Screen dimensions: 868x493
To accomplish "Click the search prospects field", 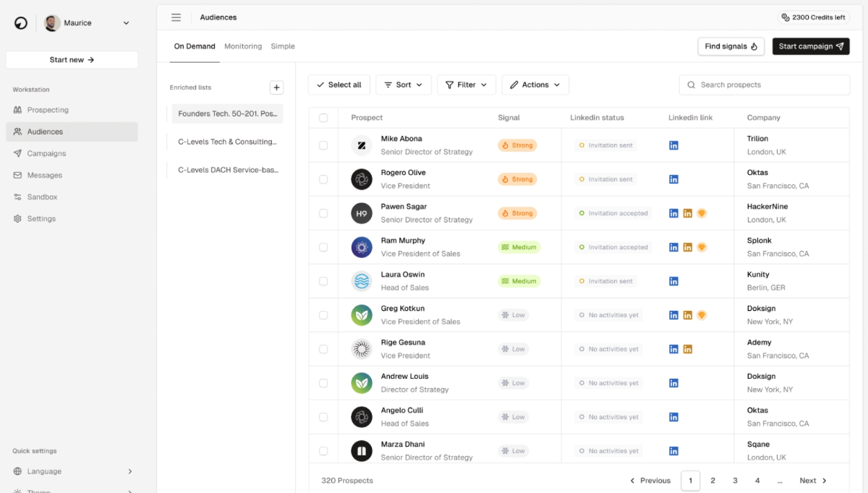I will tap(764, 85).
